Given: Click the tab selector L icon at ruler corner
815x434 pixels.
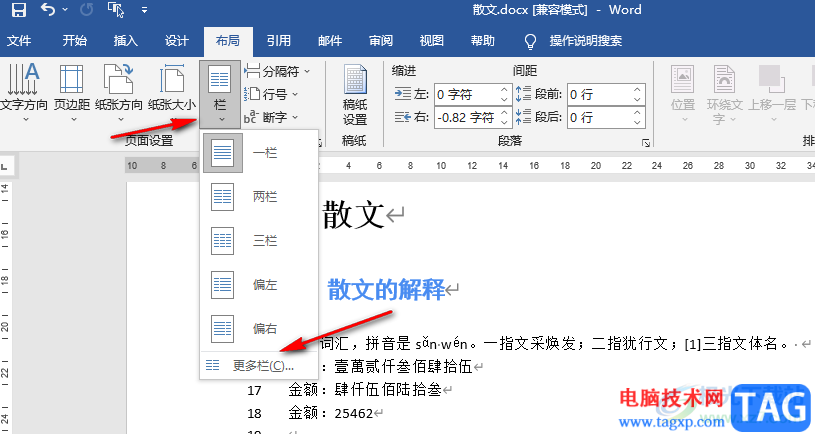Looking at the screenshot, I should (x=5, y=167).
